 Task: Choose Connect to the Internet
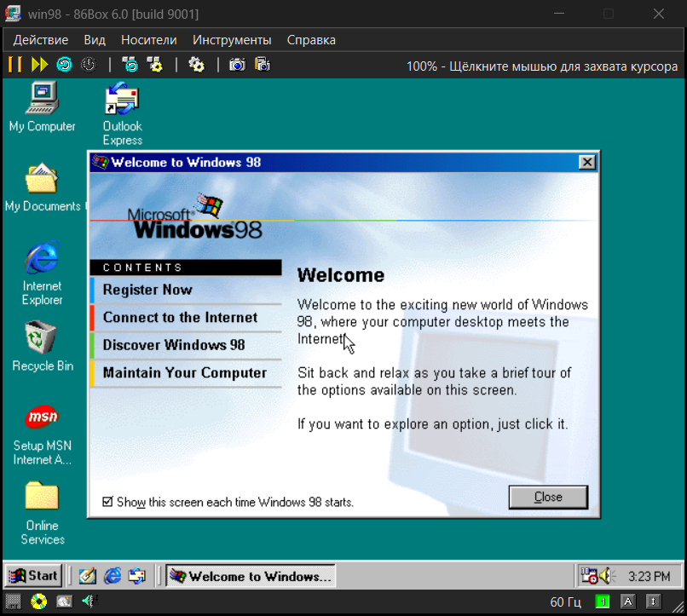pos(186,318)
